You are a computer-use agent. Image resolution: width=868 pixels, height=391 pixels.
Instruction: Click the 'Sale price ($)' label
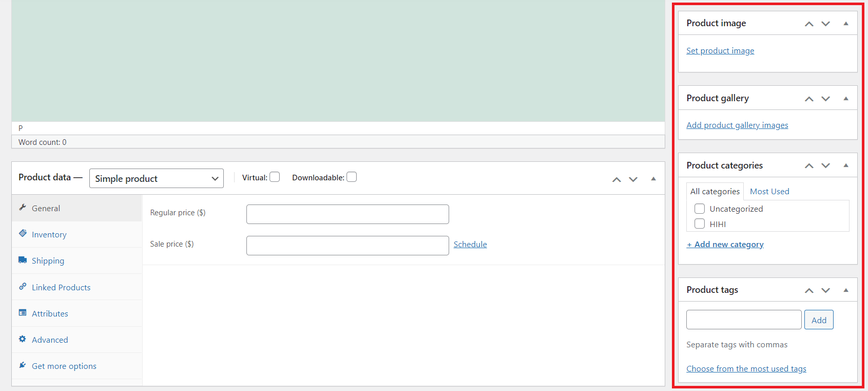(172, 244)
